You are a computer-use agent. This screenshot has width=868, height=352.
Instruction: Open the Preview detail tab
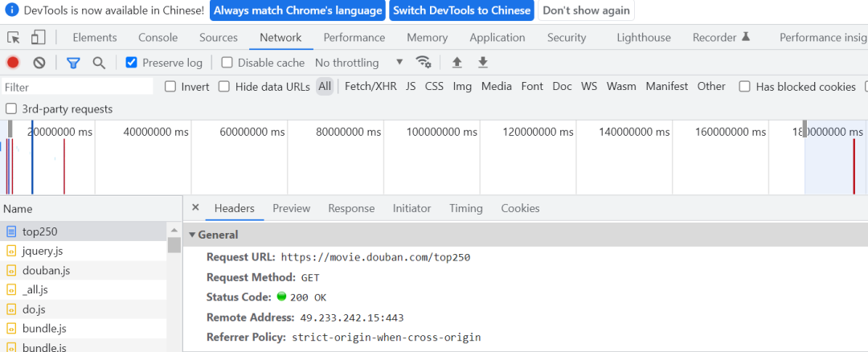[x=291, y=209]
